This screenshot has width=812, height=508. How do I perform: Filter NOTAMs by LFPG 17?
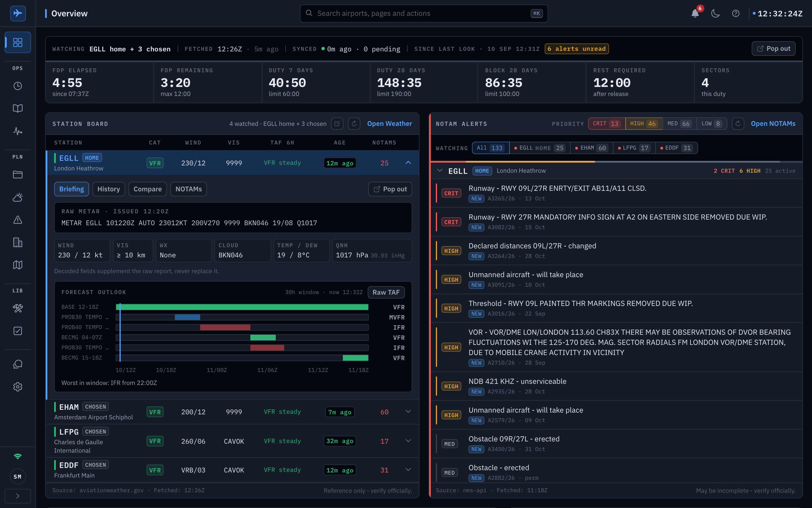point(634,148)
